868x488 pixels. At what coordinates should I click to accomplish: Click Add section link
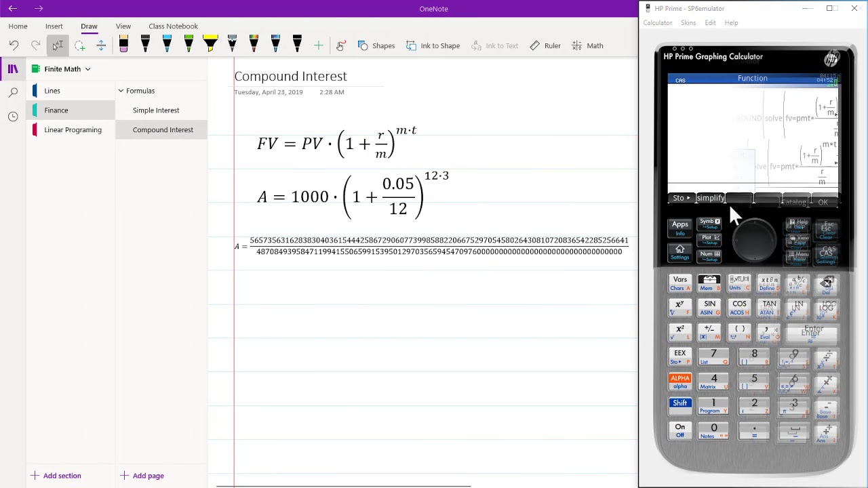pos(56,476)
